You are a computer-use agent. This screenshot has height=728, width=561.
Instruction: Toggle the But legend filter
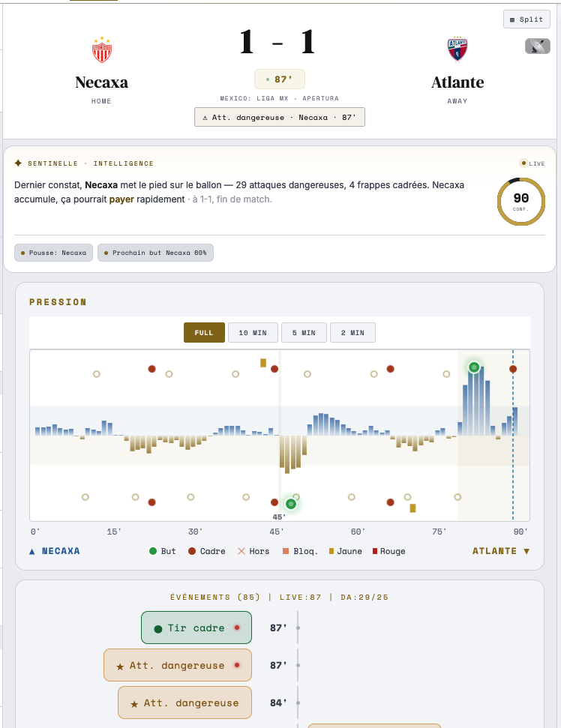(163, 551)
